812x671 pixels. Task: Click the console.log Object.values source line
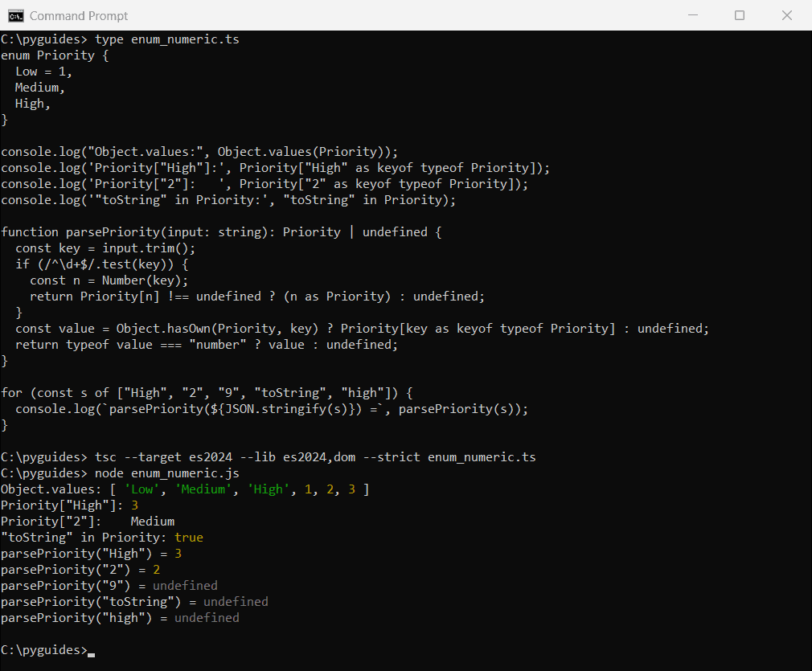click(199, 152)
